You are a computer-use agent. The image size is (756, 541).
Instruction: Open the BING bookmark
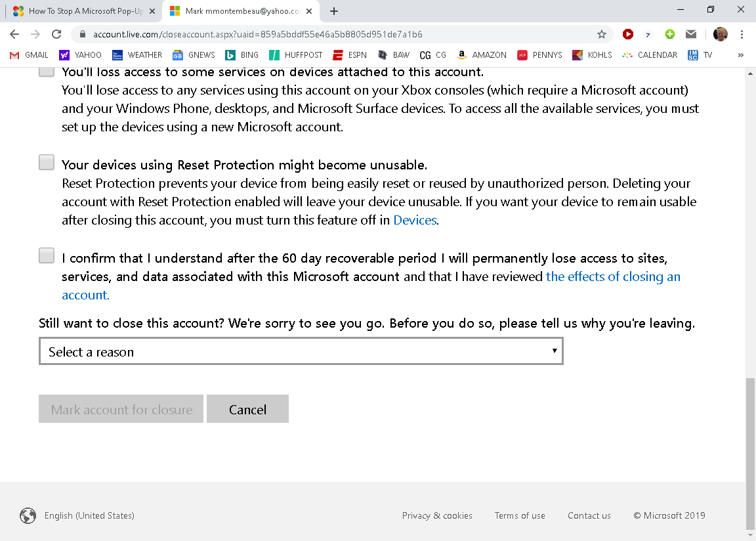coord(241,55)
